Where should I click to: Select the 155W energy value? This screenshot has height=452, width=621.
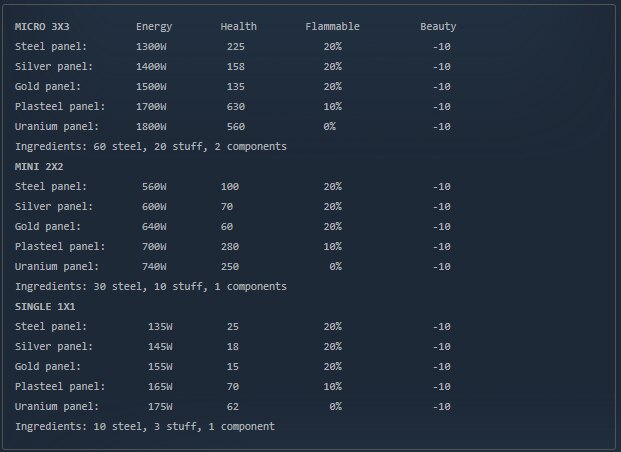tap(160, 367)
